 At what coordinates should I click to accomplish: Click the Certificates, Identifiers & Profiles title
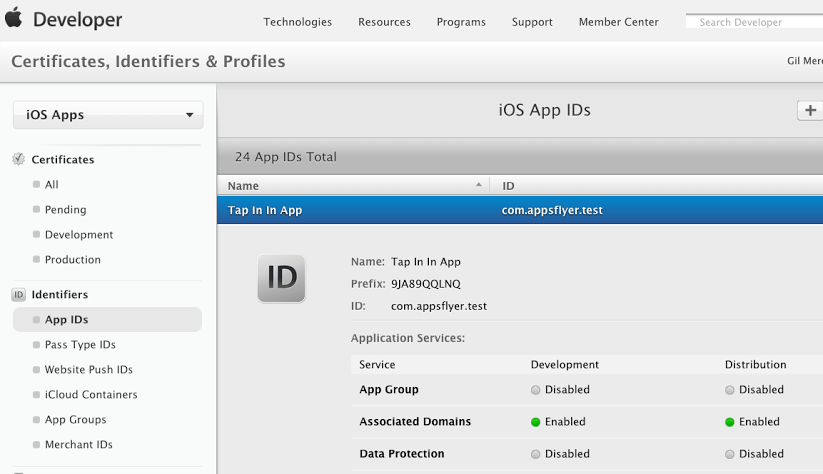(149, 61)
